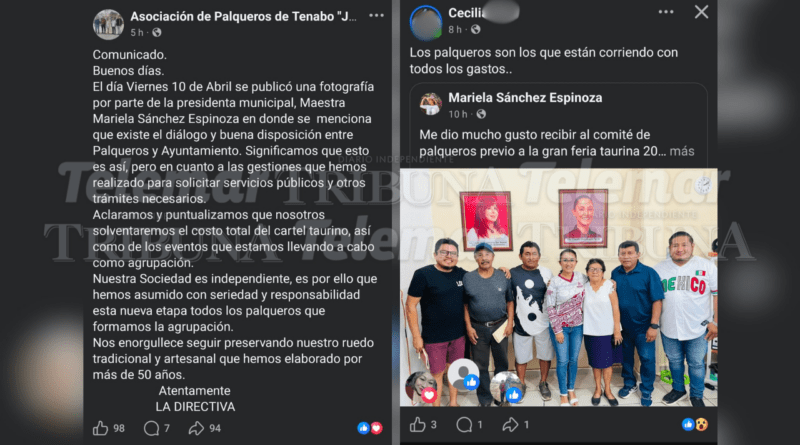800x445 pixels.
Task: Open the Mariela Sánchez Espinoza profile name
Action: click(x=525, y=97)
